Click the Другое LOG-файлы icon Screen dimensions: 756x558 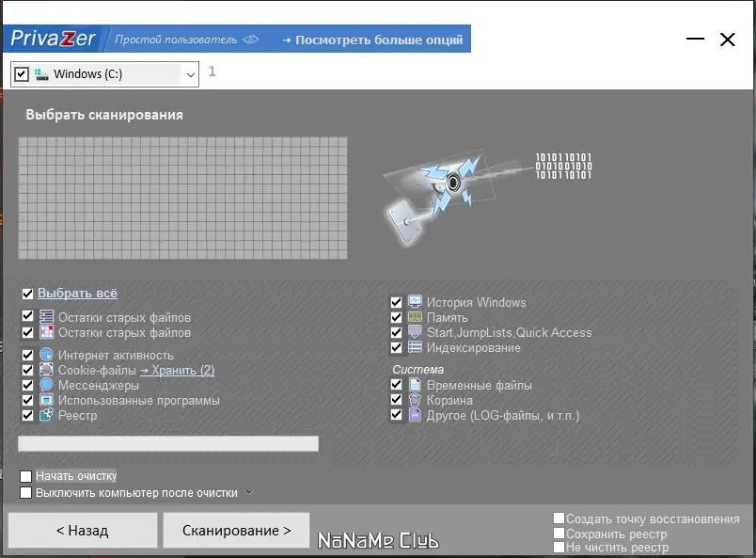click(x=415, y=415)
